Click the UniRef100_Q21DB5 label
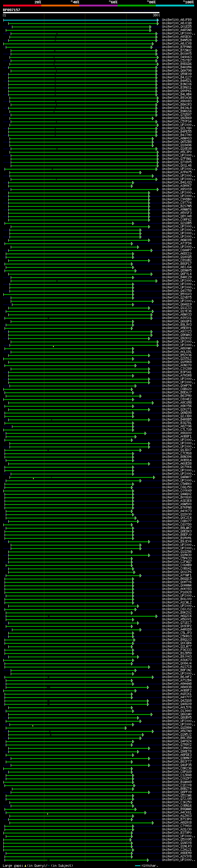The image size is (197, 868). pos(177,223)
